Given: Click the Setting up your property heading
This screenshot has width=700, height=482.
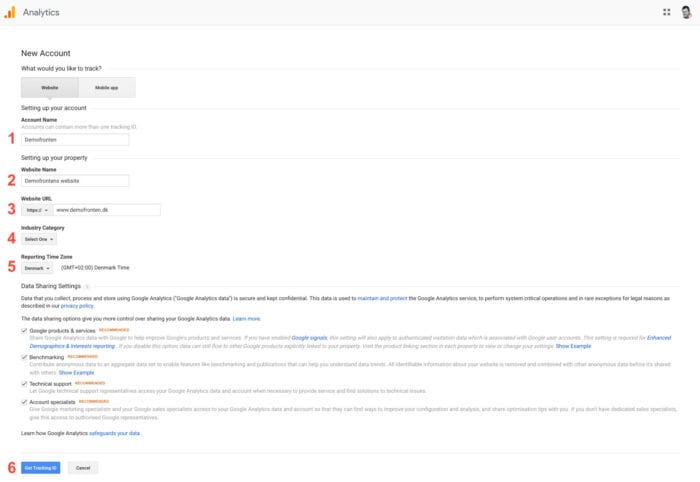Looking at the screenshot, I should click(x=54, y=158).
